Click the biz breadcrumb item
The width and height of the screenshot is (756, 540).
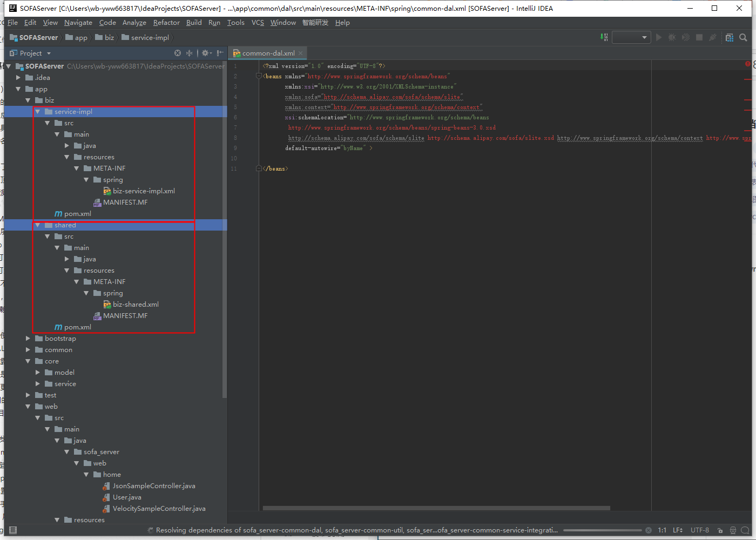(105, 37)
